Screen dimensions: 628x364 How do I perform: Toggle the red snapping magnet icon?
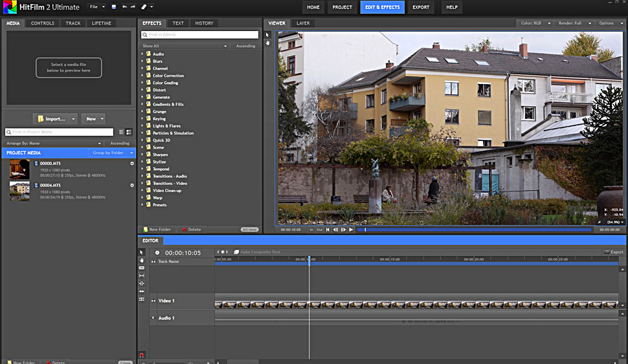(142, 355)
